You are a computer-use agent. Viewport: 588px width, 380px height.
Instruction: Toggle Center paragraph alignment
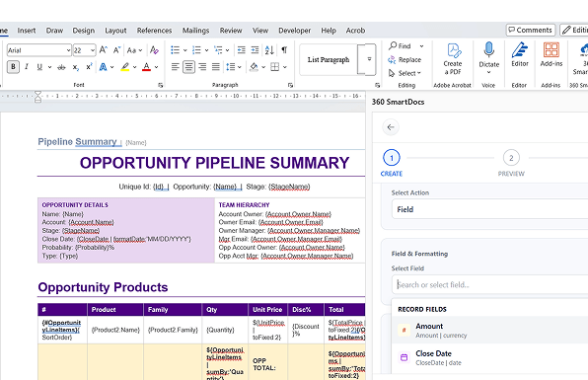point(188,67)
